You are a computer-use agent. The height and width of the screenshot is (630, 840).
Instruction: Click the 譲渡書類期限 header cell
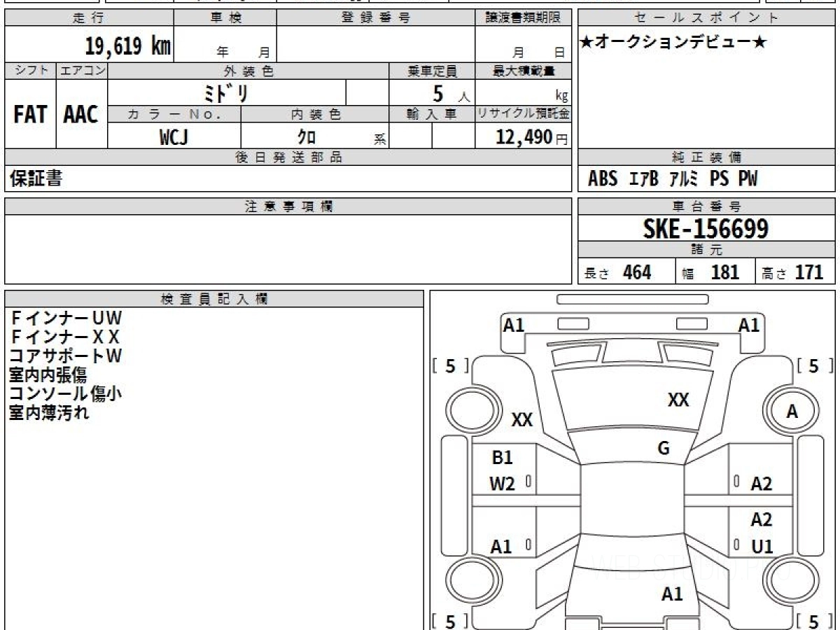click(523, 18)
